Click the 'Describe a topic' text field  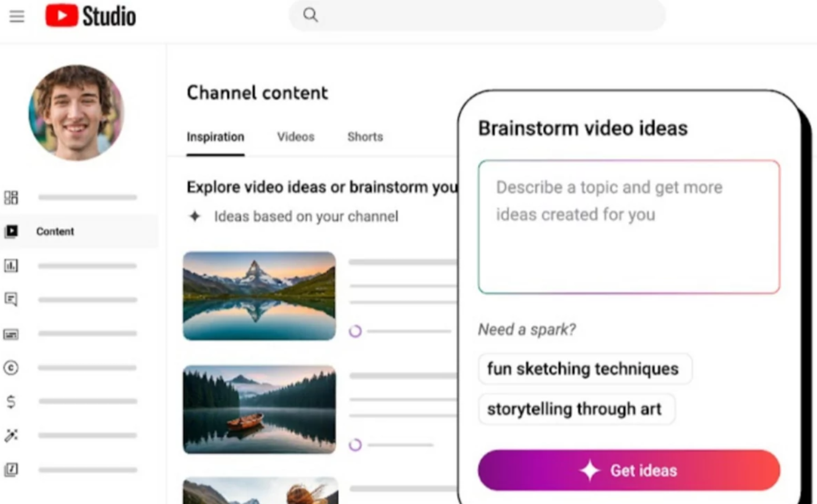629,227
